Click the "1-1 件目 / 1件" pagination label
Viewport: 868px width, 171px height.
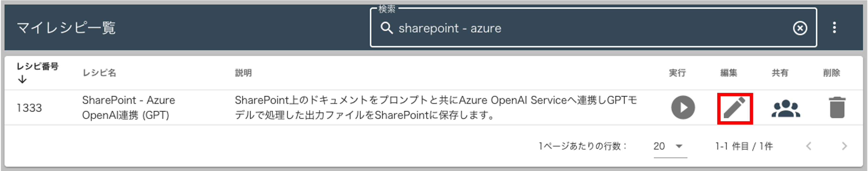coord(744,146)
